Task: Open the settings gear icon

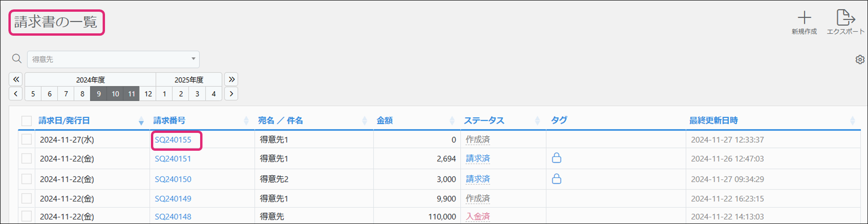Action: 860,60
